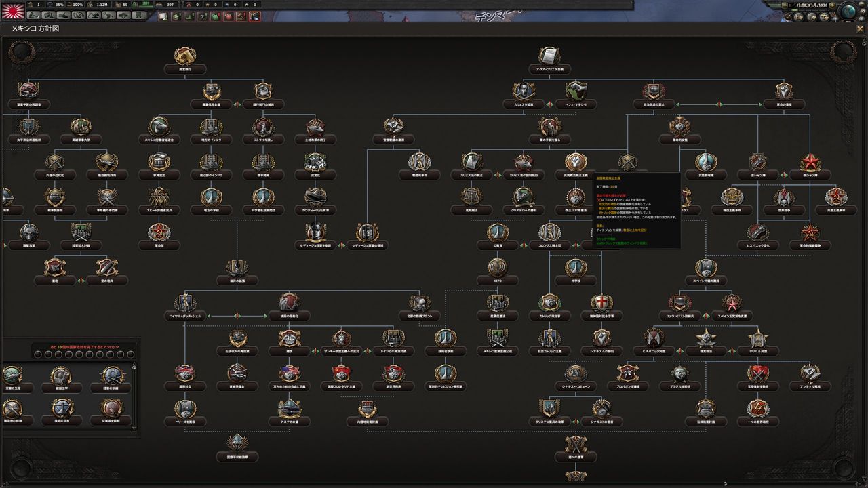Click the 内陸地防衛計画 focus label
Viewport: 868px width, 488px height.
pos(368,422)
